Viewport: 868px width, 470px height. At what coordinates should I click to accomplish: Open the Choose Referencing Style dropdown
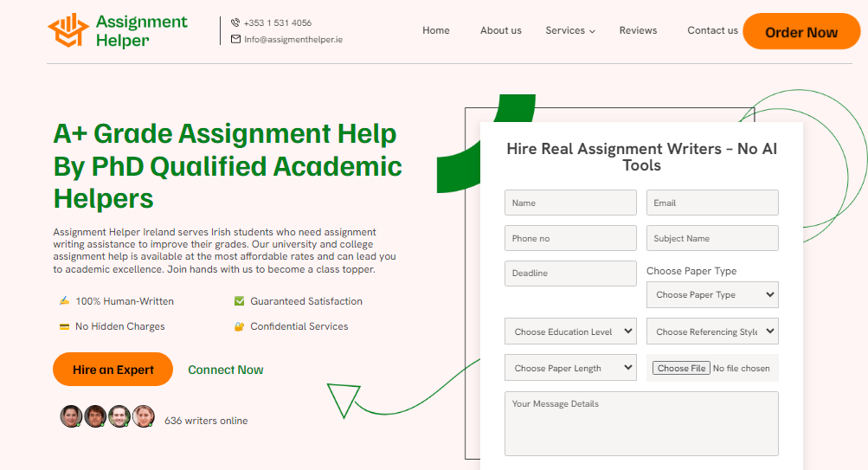712,332
